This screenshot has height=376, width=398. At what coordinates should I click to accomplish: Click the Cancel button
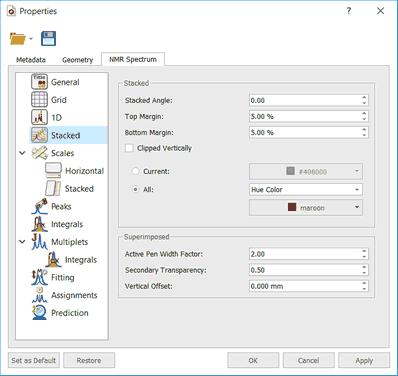pos(308,360)
